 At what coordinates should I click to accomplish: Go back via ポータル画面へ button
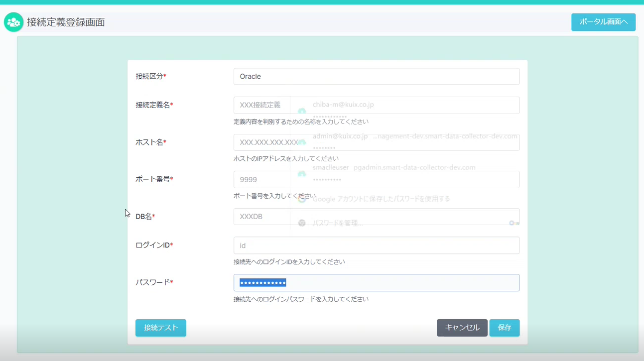pos(603,22)
